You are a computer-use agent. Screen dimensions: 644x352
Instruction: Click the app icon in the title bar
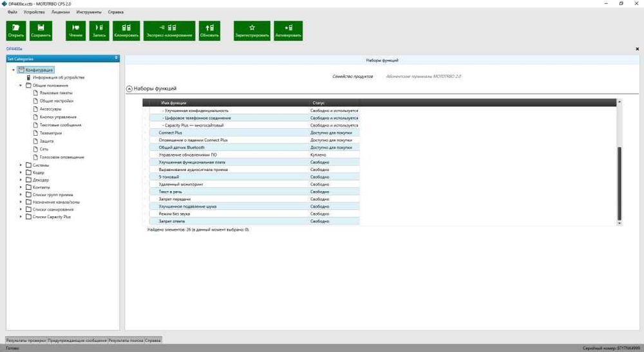[x=4, y=4]
